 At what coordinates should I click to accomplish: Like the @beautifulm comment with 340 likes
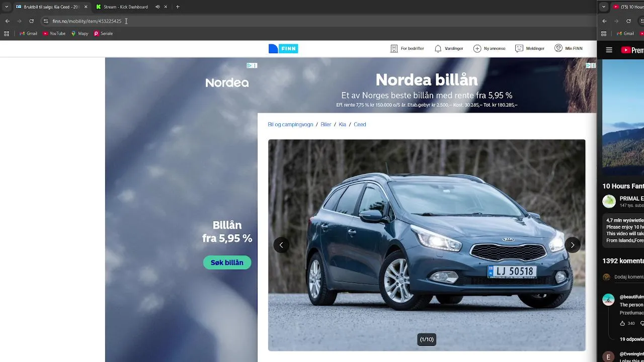622,323
